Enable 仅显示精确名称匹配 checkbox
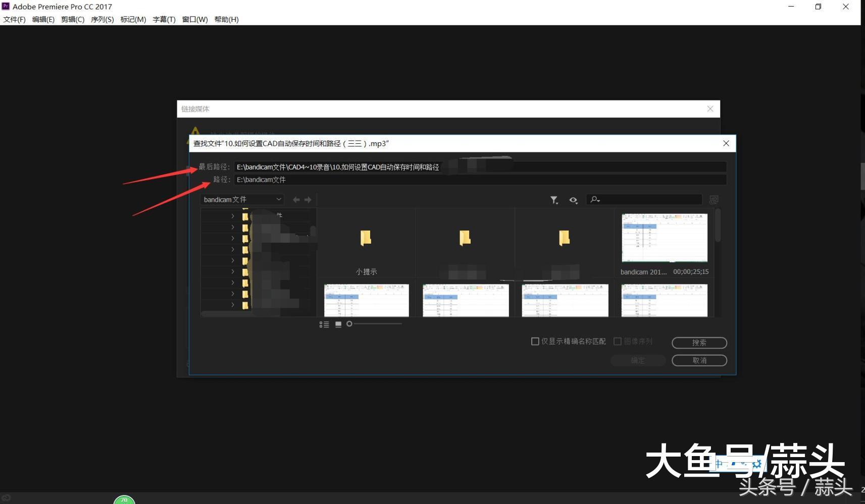865x504 pixels. click(x=535, y=342)
